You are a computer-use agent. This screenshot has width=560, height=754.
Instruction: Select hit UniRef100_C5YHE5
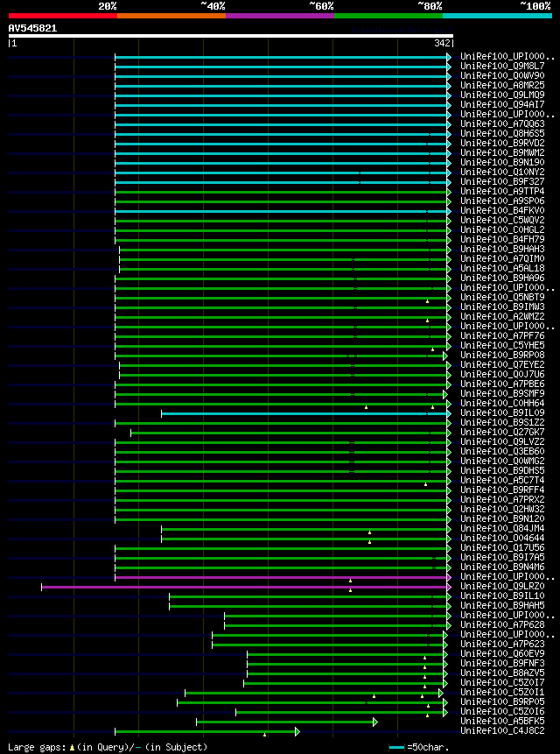tap(502, 345)
